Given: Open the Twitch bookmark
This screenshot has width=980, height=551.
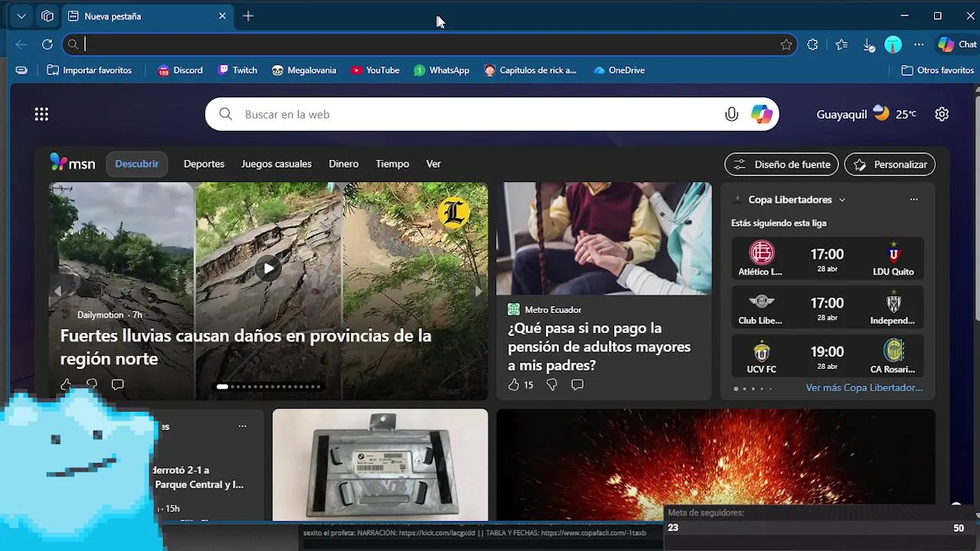Looking at the screenshot, I should coord(237,70).
